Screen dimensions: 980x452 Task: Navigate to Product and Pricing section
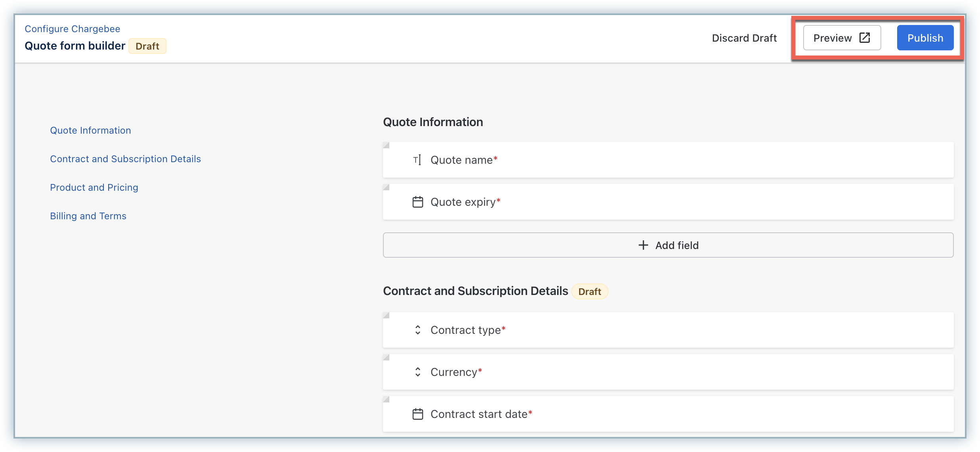tap(94, 188)
